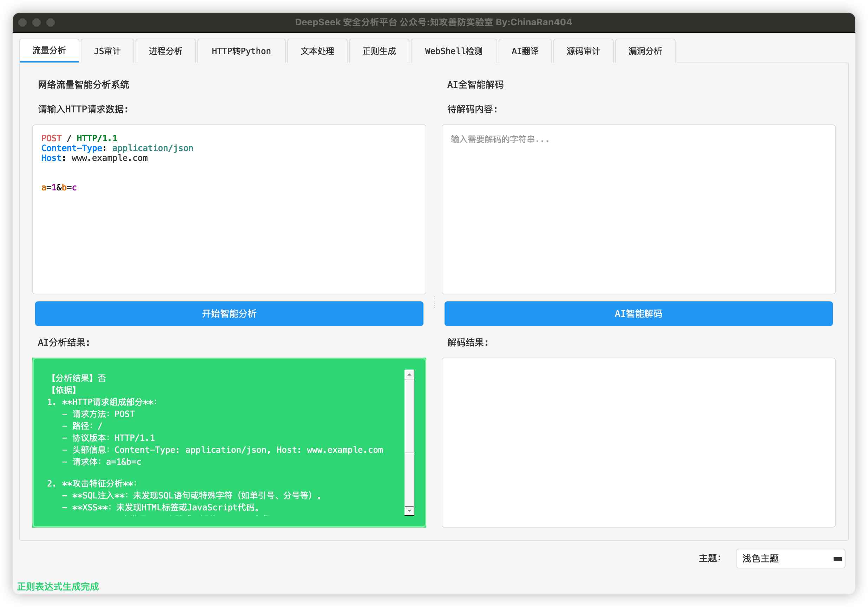Focus the 待解码内容 decode input field
The image size is (868, 607).
tap(638, 209)
